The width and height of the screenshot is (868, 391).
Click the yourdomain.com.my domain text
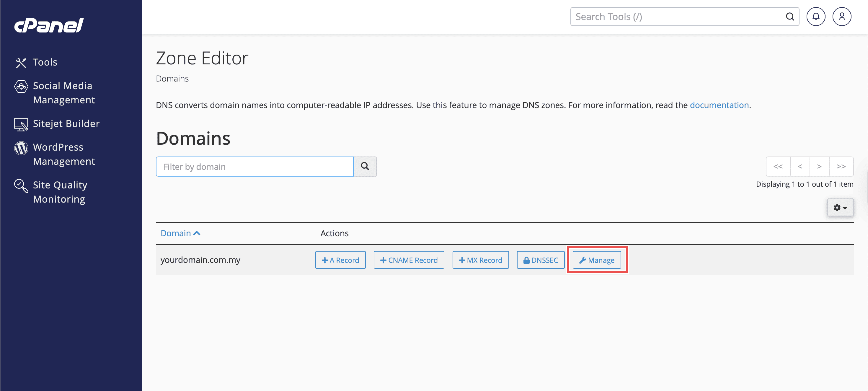coord(200,260)
